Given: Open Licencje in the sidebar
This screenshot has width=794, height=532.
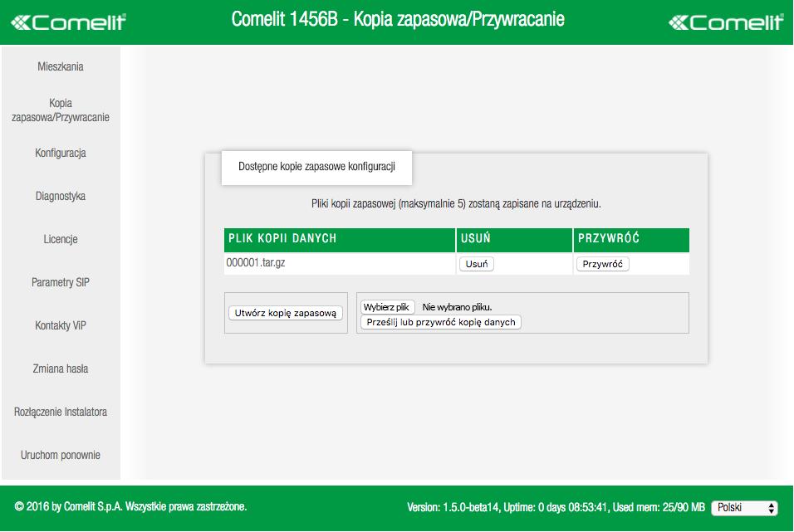Looking at the screenshot, I should pos(61,239).
